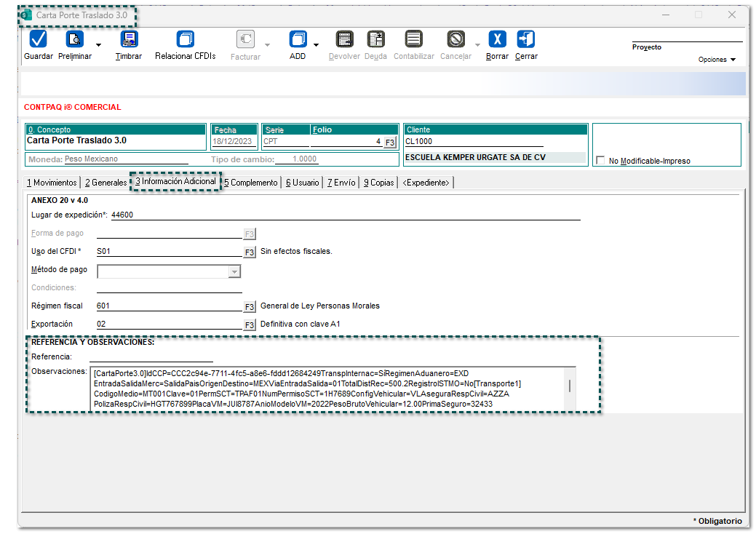Expand the arrow next to Preliminar
Screen dimensions: 756x534
(x=98, y=45)
